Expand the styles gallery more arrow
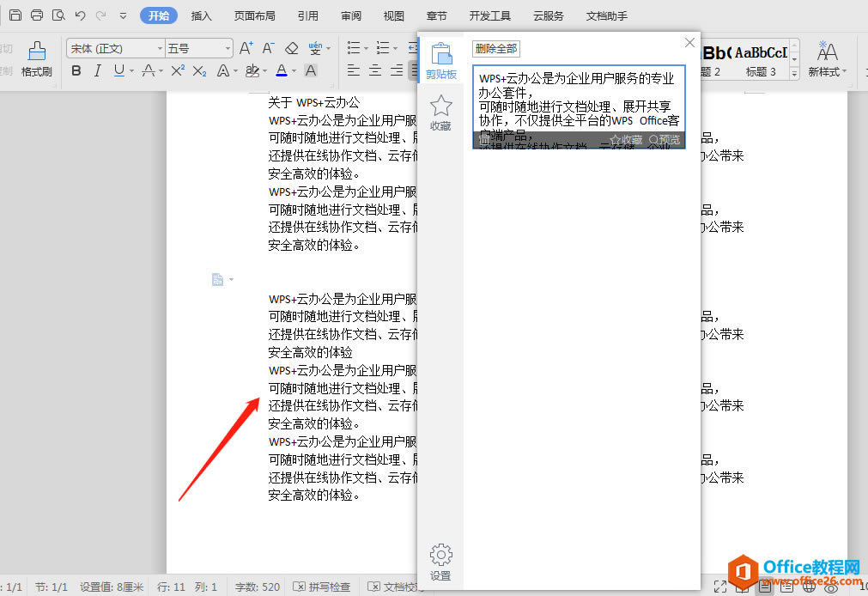This screenshot has width=868, height=596. (794, 72)
